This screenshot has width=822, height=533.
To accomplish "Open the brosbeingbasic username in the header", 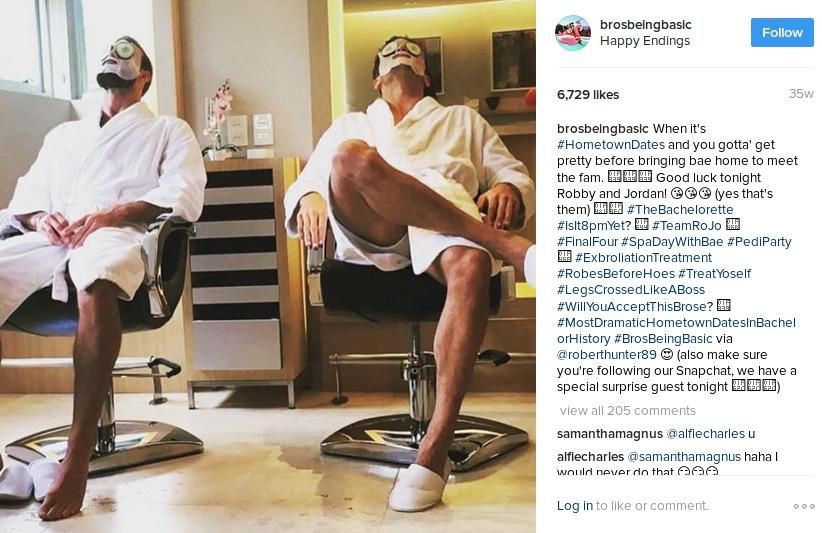I will (646, 25).
